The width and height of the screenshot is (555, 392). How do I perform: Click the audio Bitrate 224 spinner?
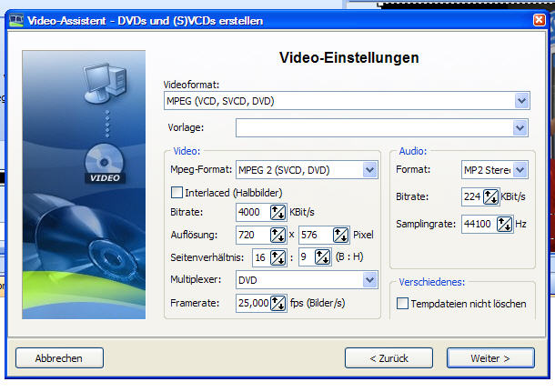coord(486,197)
